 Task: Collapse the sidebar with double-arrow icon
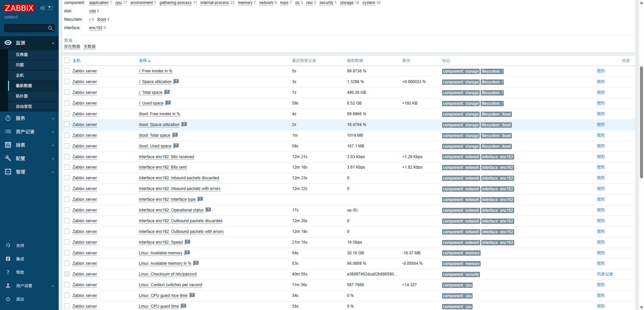click(43, 8)
